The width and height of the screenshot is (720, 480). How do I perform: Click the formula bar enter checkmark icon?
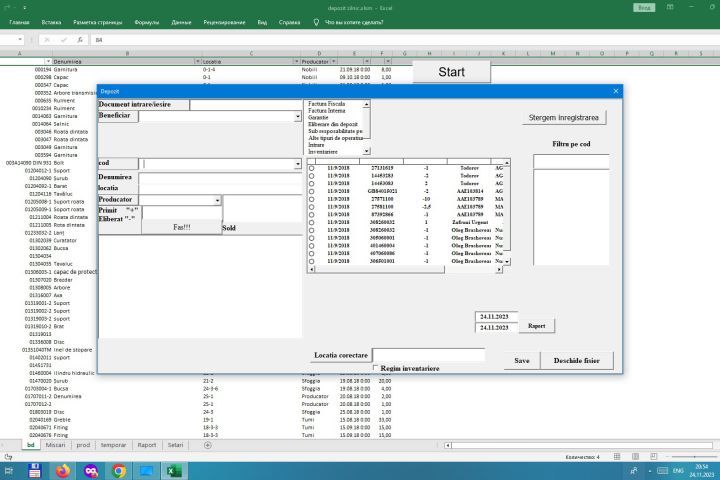[x=63, y=40]
